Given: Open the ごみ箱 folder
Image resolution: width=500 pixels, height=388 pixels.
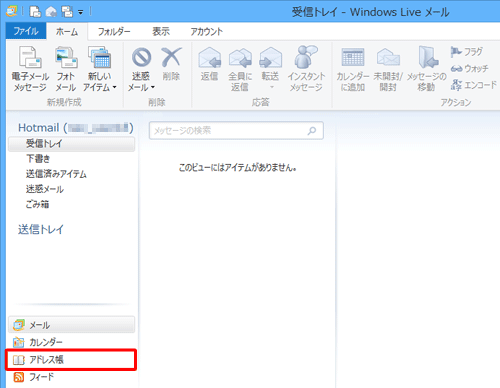Looking at the screenshot, I should [x=37, y=204].
